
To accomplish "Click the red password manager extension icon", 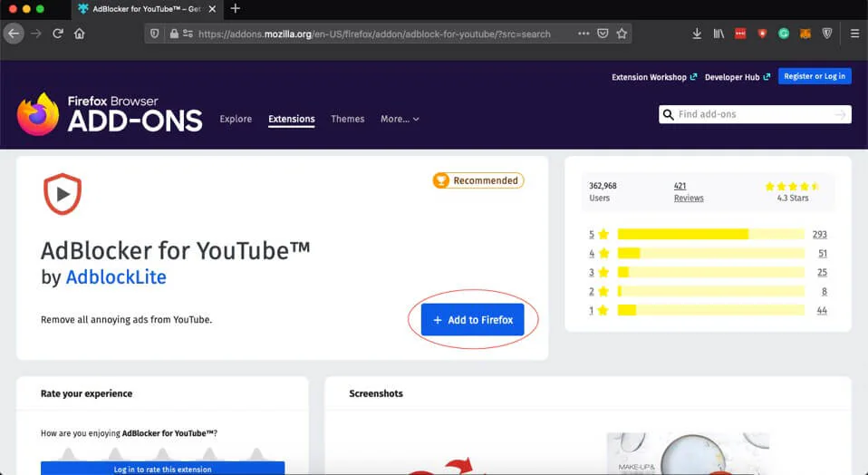I will [740, 34].
